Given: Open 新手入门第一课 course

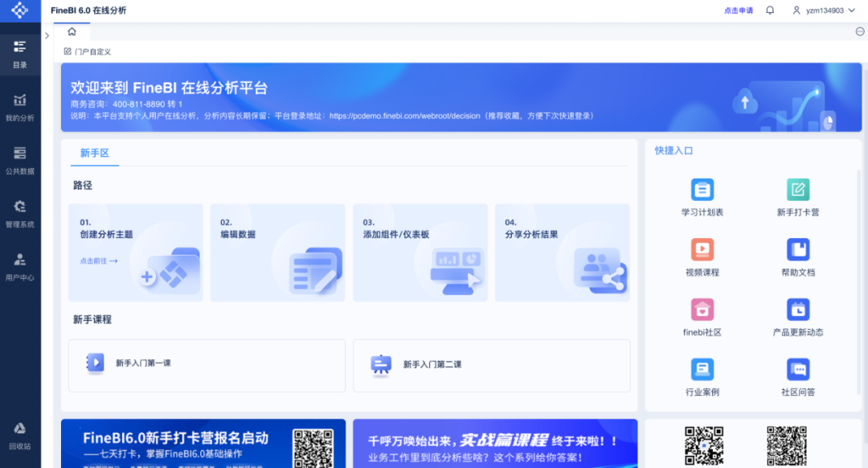Looking at the screenshot, I should 207,366.
